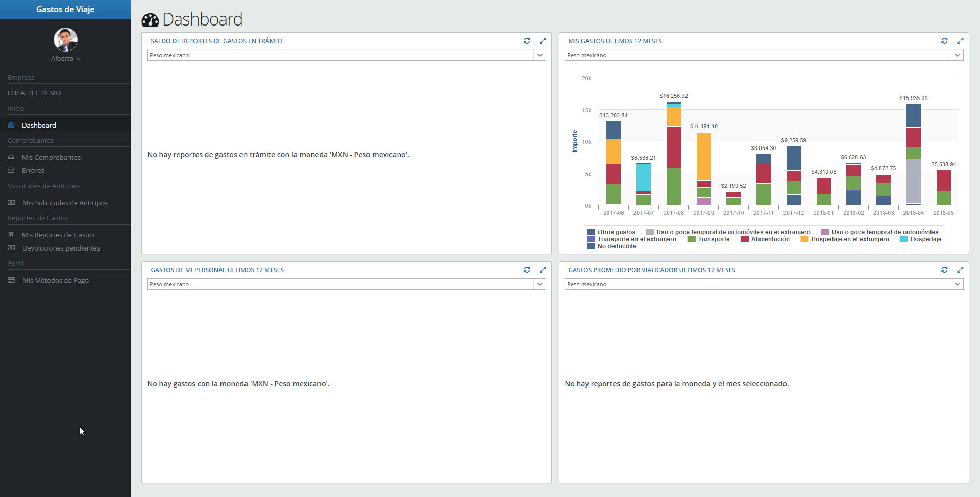Click the Errores envelope icon
The image size is (980, 497).
point(11,170)
